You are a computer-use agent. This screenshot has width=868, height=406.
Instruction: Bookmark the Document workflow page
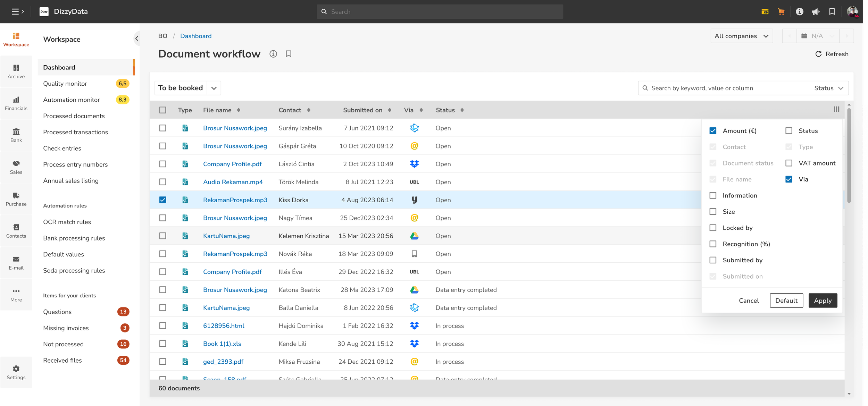click(x=288, y=54)
